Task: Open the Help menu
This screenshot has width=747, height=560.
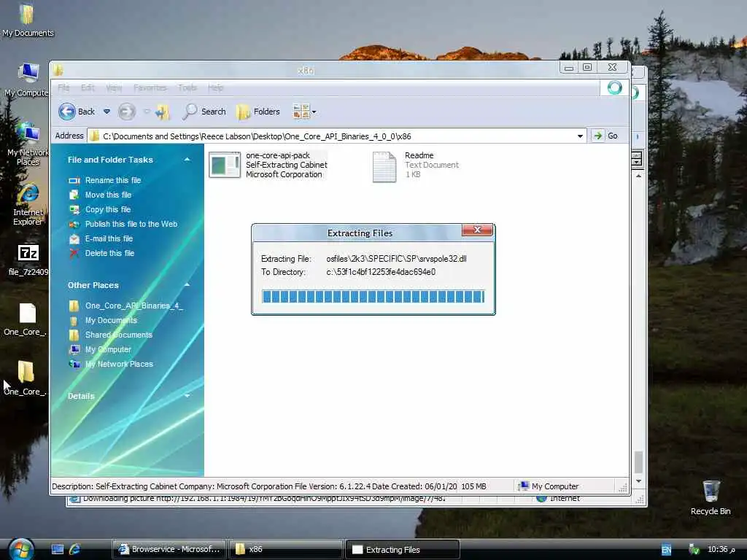Action: pyautogui.click(x=215, y=87)
